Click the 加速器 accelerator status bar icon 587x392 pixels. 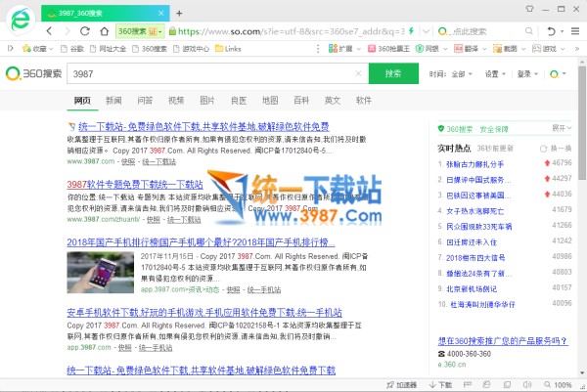click(402, 384)
